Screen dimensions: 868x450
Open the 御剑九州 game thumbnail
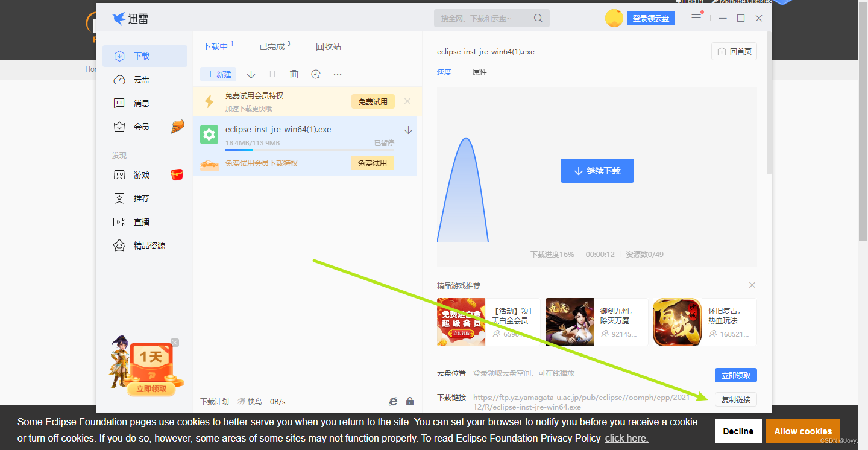tap(570, 322)
